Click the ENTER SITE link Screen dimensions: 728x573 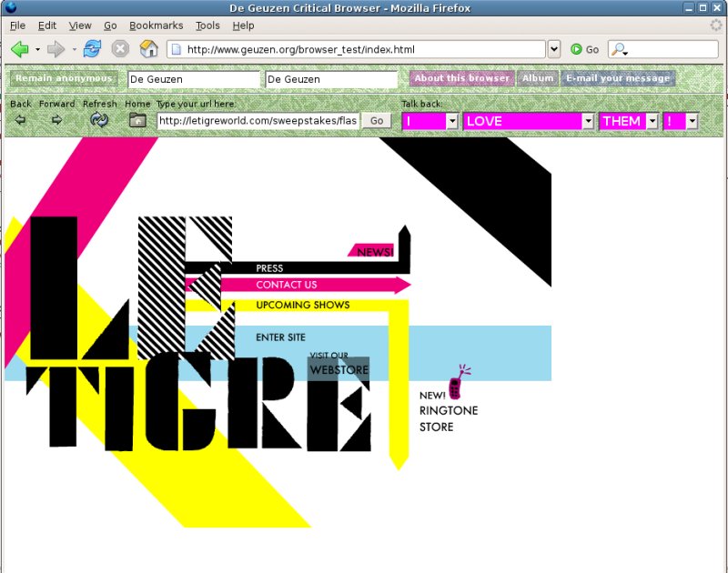280,337
